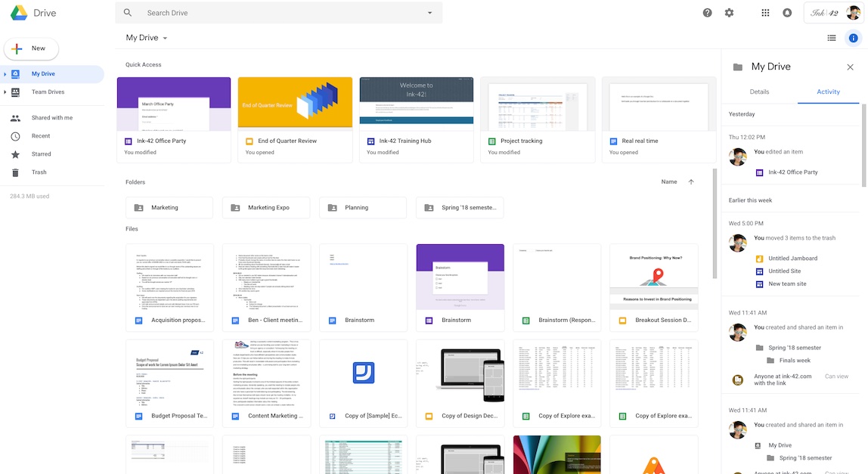Open the My Drive breadcrumb dropdown
Screen dimensions: 868x474
point(166,37)
